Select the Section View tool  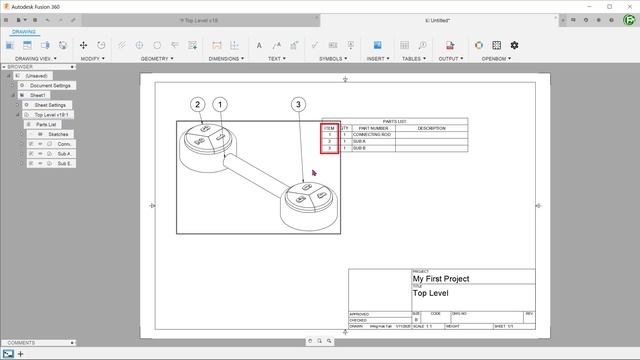(x=45, y=45)
